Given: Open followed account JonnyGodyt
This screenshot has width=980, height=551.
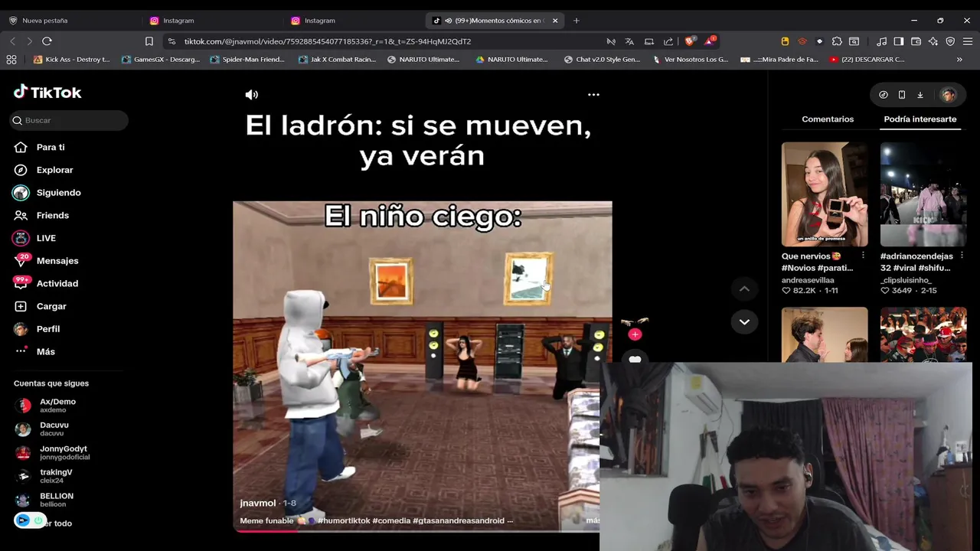Looking at the screenshot, I should (53, 453).
